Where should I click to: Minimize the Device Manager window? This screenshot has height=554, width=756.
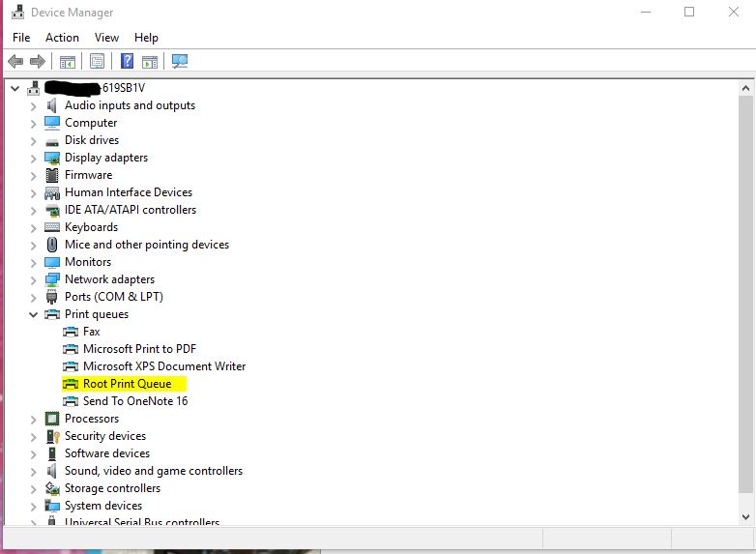pos(646,12)
